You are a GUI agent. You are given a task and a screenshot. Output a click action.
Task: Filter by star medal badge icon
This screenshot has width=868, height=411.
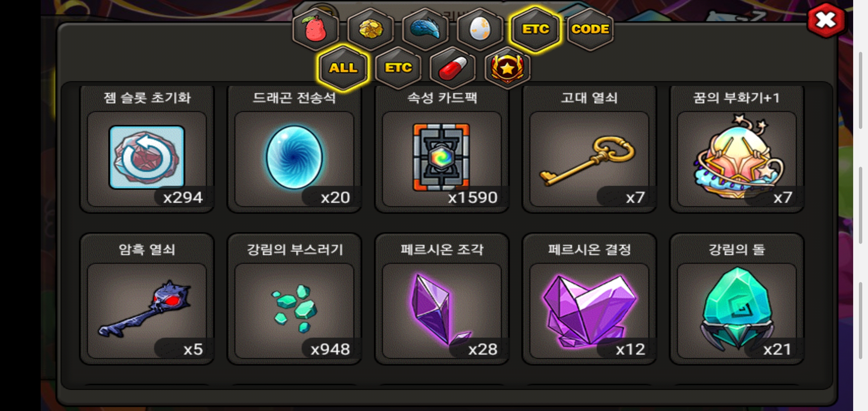pos(507,68)
